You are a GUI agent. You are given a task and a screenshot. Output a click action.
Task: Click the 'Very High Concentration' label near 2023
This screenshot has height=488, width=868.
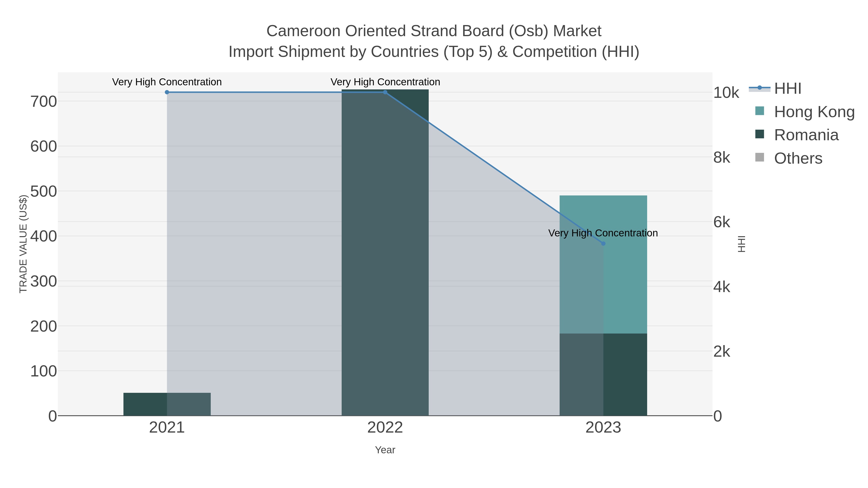click(603, 233)
